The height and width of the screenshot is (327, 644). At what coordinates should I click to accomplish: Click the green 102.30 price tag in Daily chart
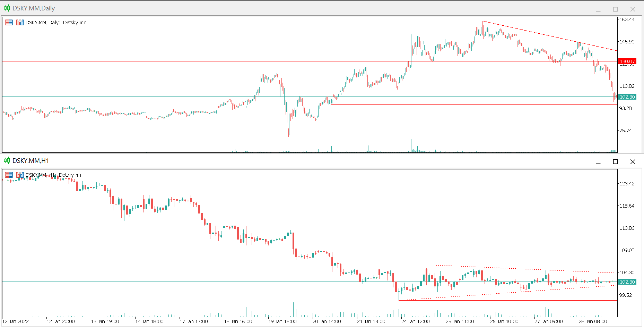tap(627, 97)
